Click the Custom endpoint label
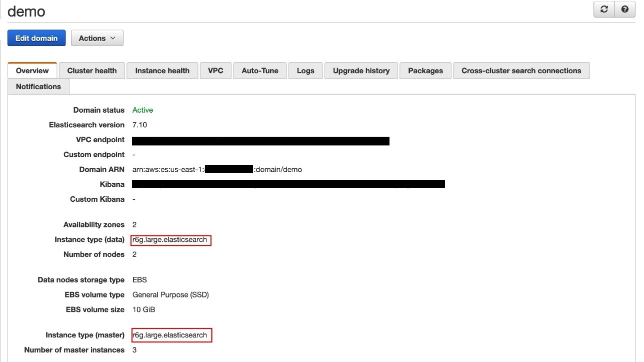This screenshot has width=644, height=362. click(94, 155)
